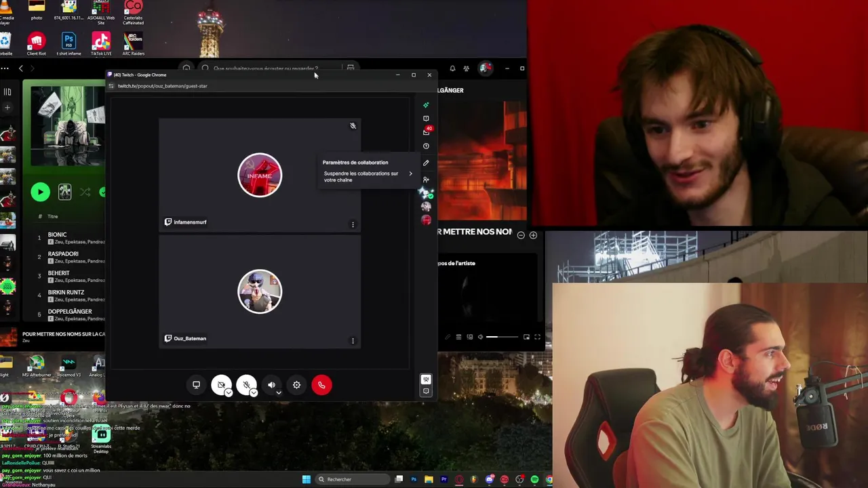
Task: Click the chevron next to Suspendre les collaborations
Action: (410, 174)
